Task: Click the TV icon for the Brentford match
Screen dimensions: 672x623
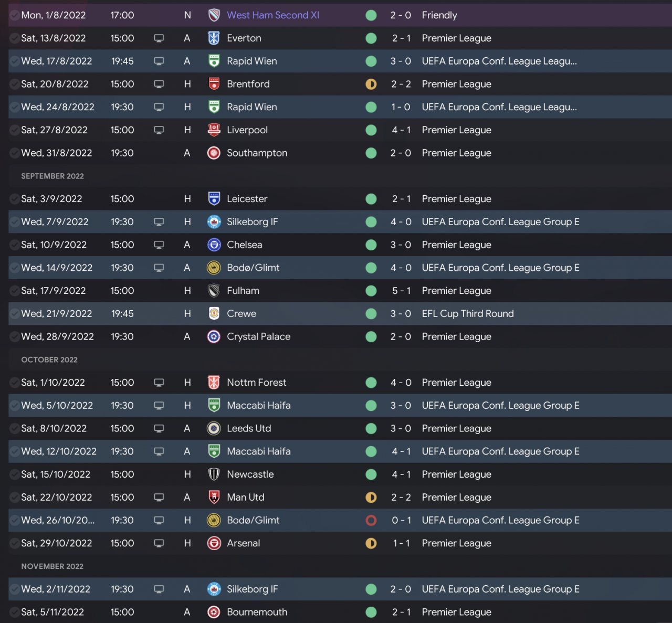Action: tap(159, 85)
